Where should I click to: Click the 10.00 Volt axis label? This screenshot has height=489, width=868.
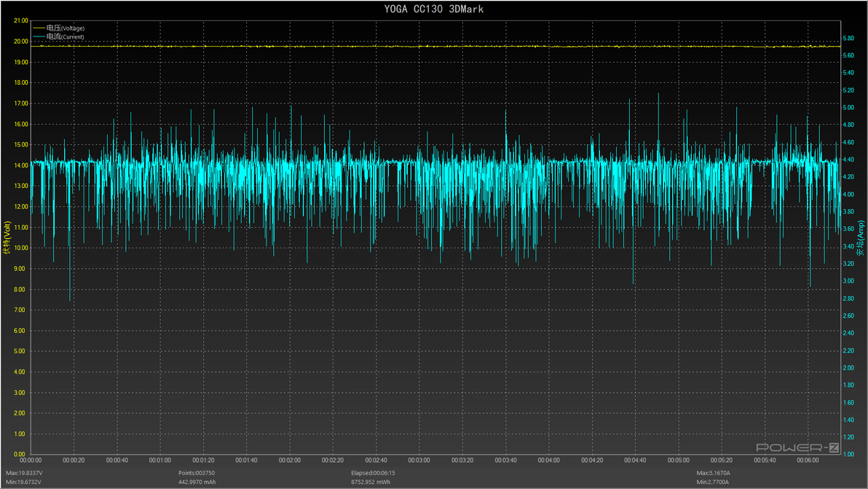21,248
